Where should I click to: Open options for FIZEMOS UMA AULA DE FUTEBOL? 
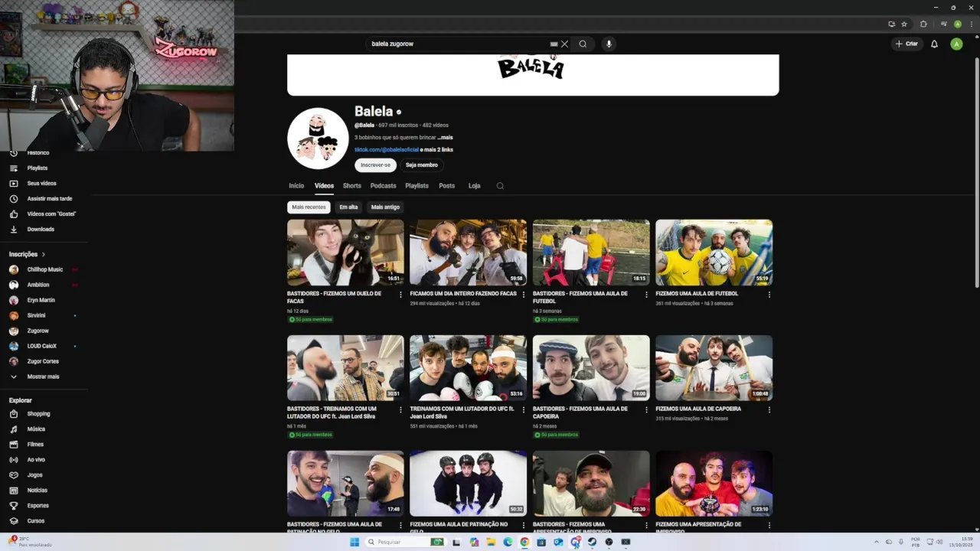tap(769, 295)
